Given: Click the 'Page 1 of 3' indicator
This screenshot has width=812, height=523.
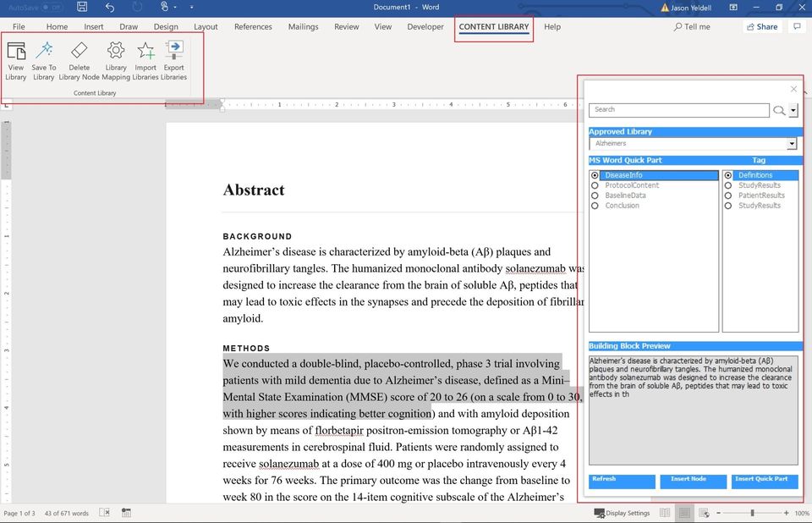Looking at the screenshot, I should (19, 513).
